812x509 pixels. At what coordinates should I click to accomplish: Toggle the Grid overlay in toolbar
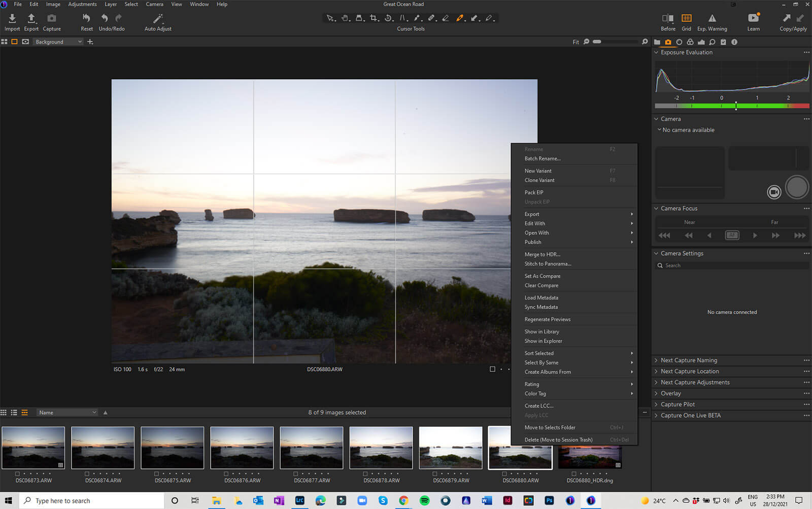tap(686, 19)
